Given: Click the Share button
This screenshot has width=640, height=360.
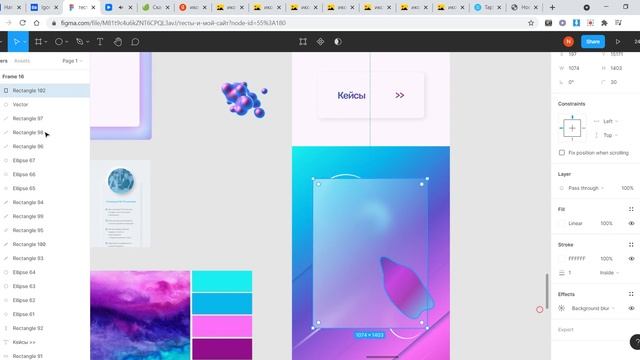Looking at the screenshot, I should 593,42.
